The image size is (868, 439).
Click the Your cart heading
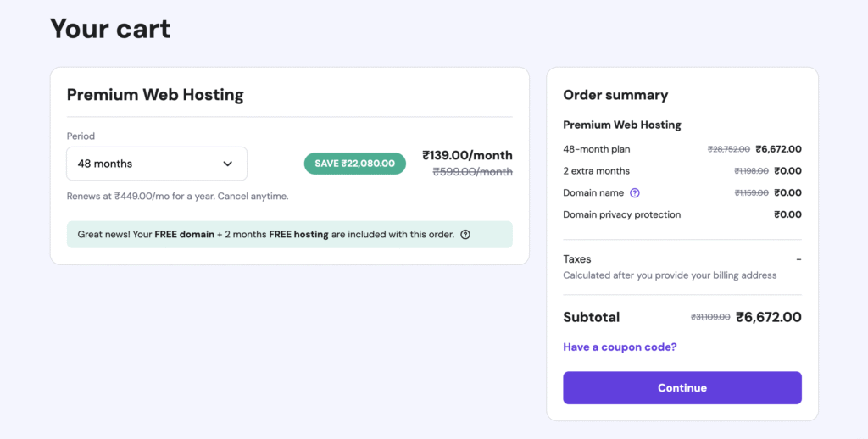[110, 28]
